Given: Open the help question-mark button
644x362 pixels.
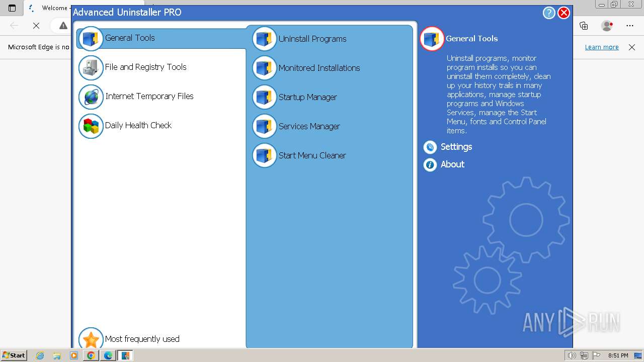Looking at the screenshot, I should pos(549,13).
